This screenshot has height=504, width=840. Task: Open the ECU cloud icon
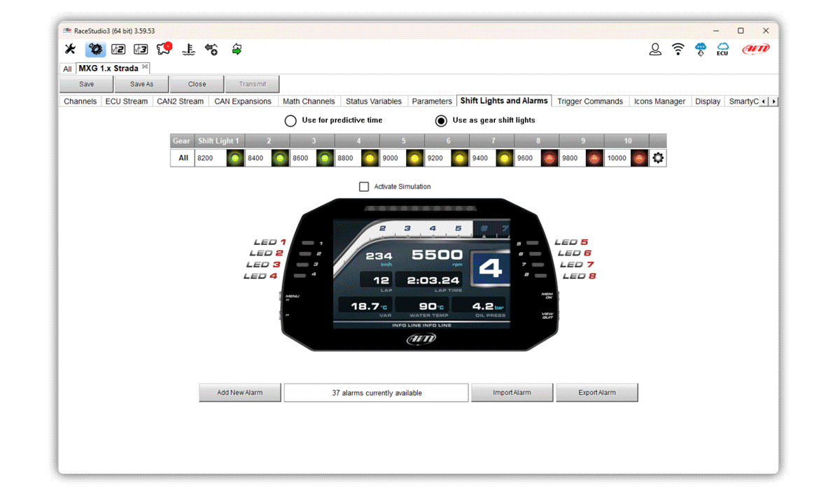pos(722,49)
